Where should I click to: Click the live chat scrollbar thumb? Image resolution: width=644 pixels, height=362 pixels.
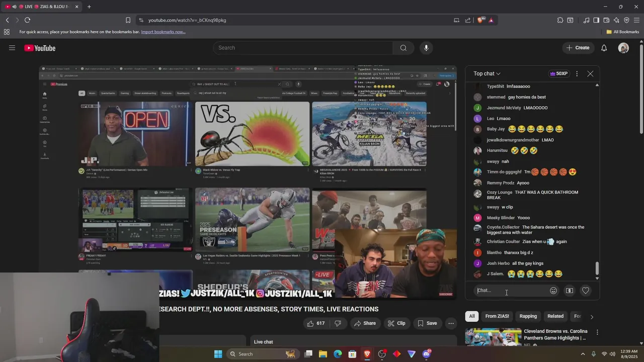[597, 269]
